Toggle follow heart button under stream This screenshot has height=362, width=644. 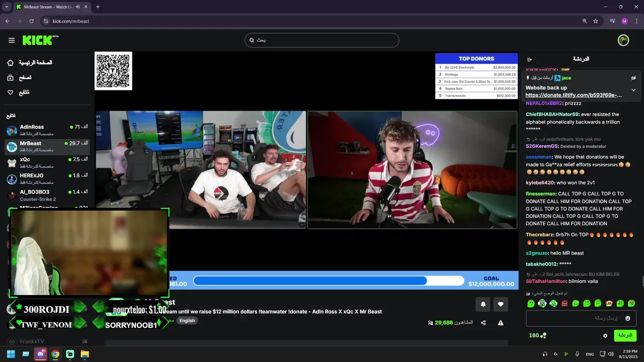click(501, 304)
